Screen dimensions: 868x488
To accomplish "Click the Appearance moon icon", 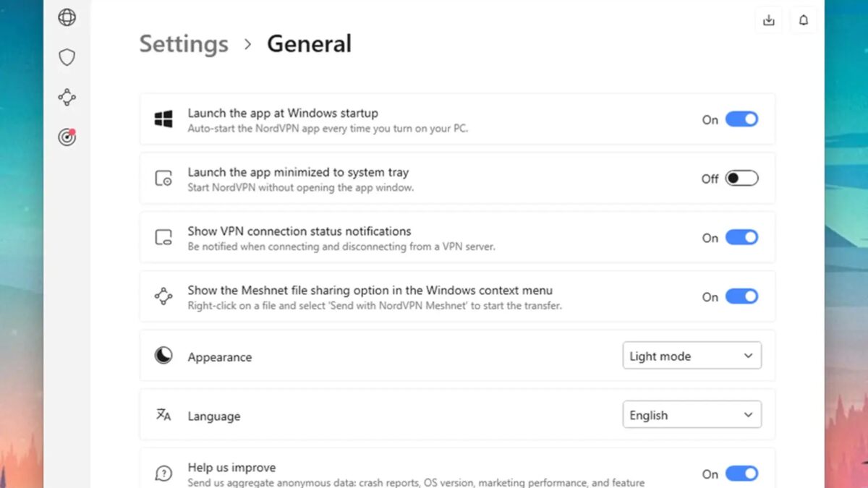I will click(x=163, y=356).
